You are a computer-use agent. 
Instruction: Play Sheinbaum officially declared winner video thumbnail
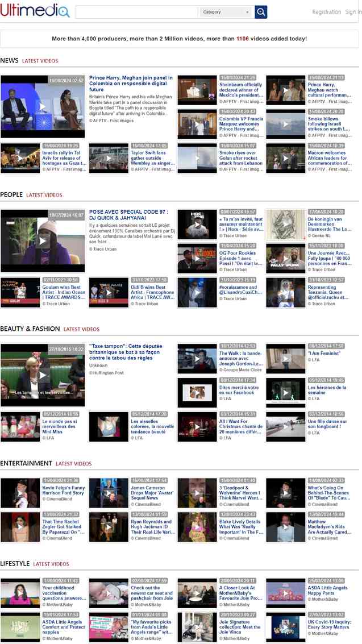[x=197, y=90]
